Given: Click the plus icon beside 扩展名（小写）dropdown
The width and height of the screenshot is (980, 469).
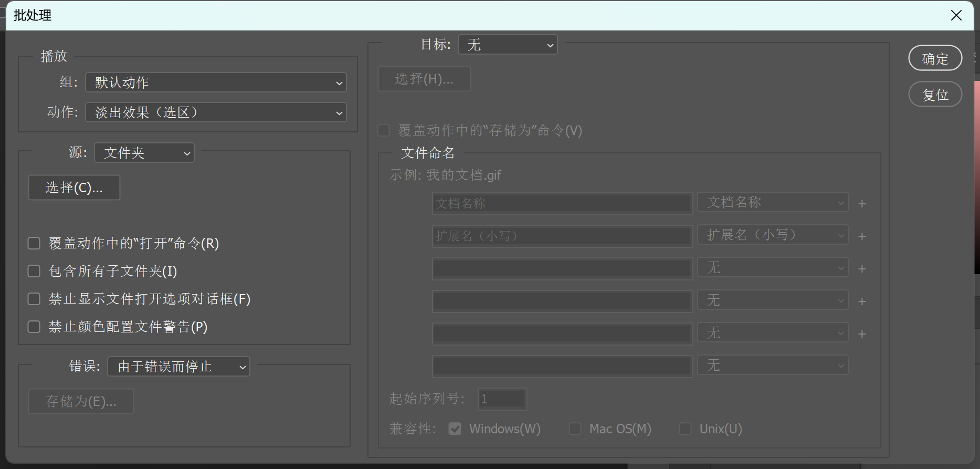Looking at the screenshot, I should 862,236.
